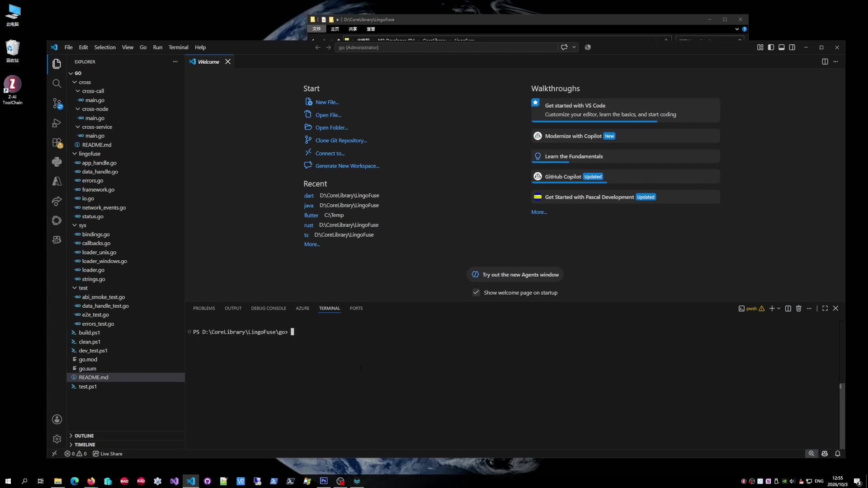The height and width of the screenshot is (488, 868).
Task: Split the terminal panel
Action: click(x=788, y=308)
